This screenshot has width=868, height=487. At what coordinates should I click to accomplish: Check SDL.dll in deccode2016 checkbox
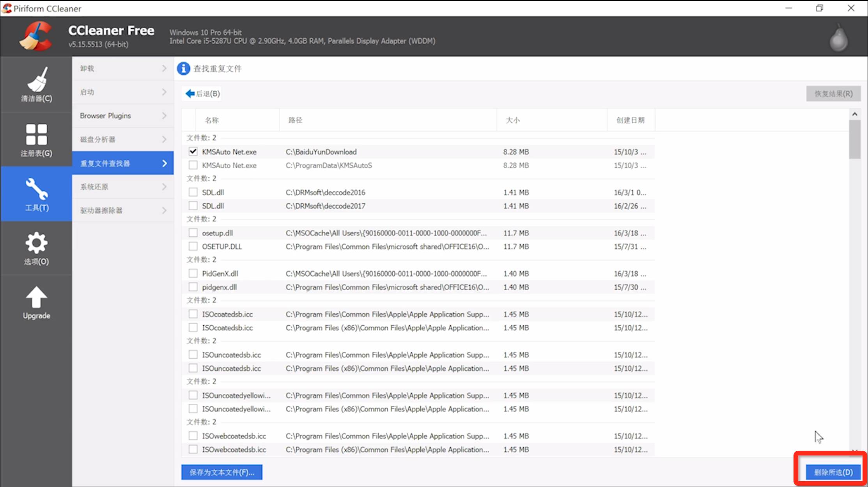(x=193, y=192)
